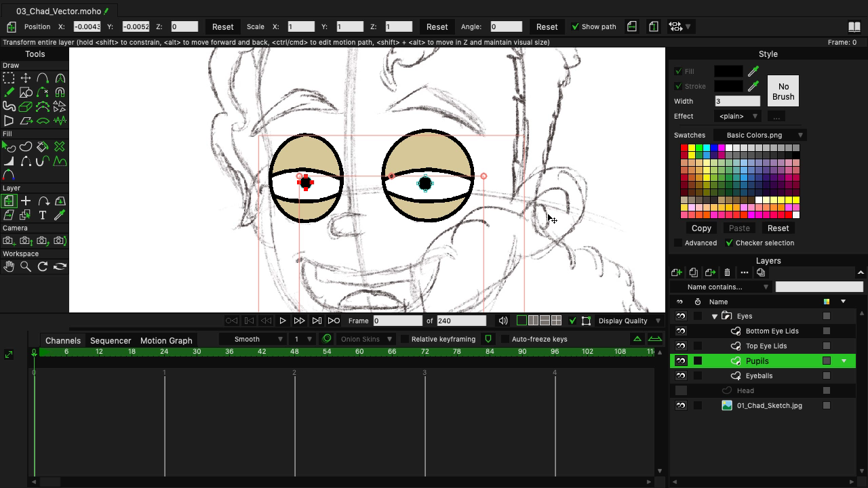Click the delete layer trash icon
The width and height of the screenshot is (868, 488).
click(727, 272)
